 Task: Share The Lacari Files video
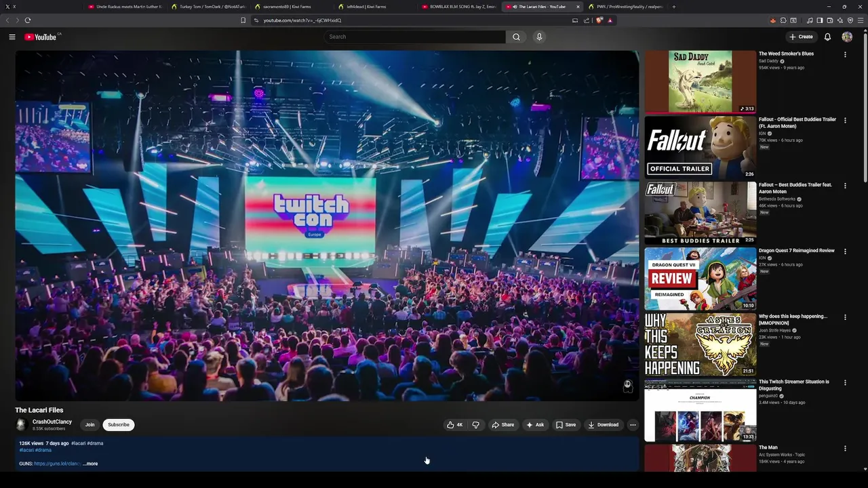(x=502, y=425)
